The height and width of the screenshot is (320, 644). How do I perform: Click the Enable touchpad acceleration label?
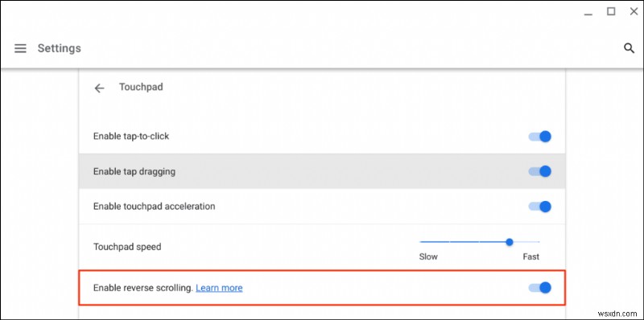[154, 207]
